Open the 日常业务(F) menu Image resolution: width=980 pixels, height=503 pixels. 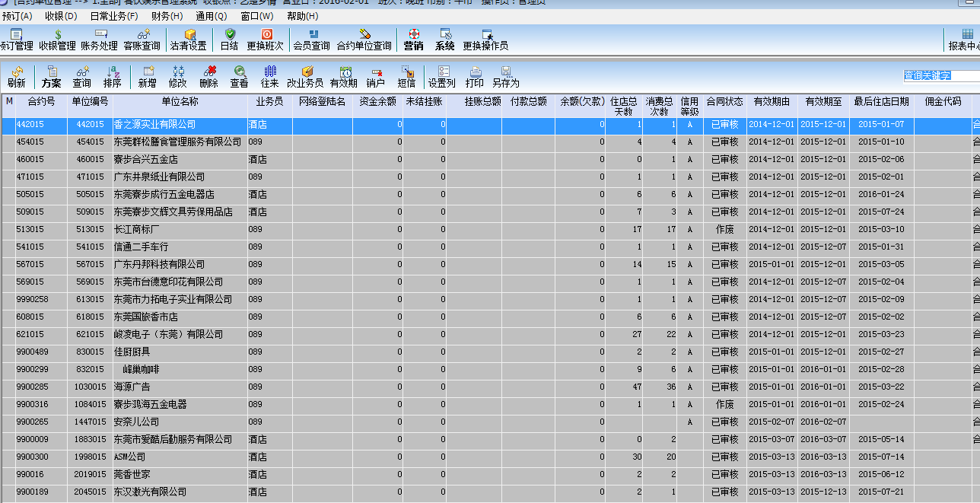tap(114, 16)
